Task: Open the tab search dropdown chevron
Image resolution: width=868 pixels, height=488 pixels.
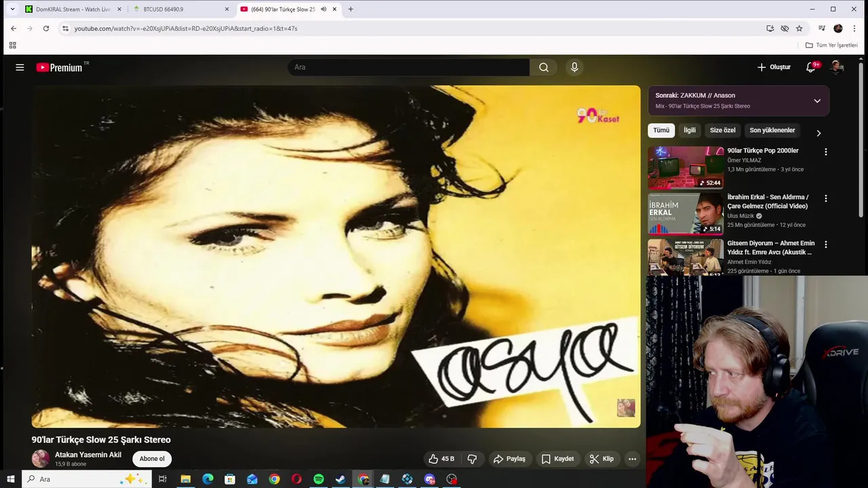Action: click(x=12, y=9)
